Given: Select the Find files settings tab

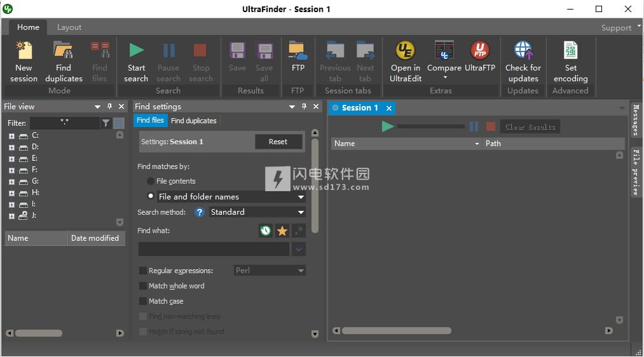Looking at the screenshot, I should tap(150, 120).
